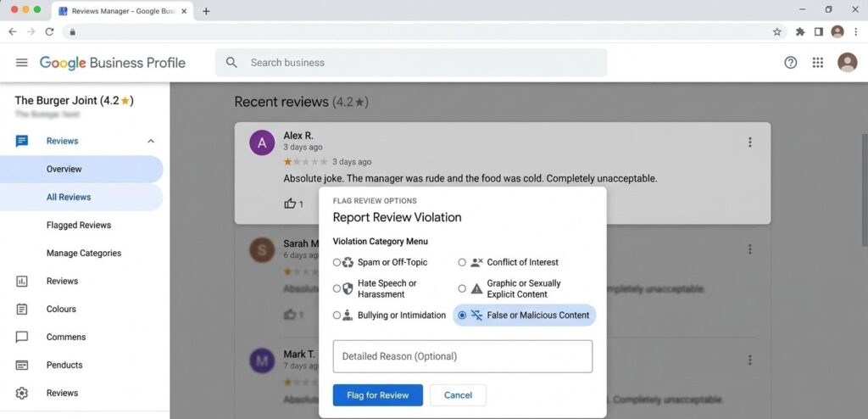This screenshot has height=419, width=868.
Task: Open the more options on Mark T.'s review
Action: pyautogui.click(x=749, y=360)
